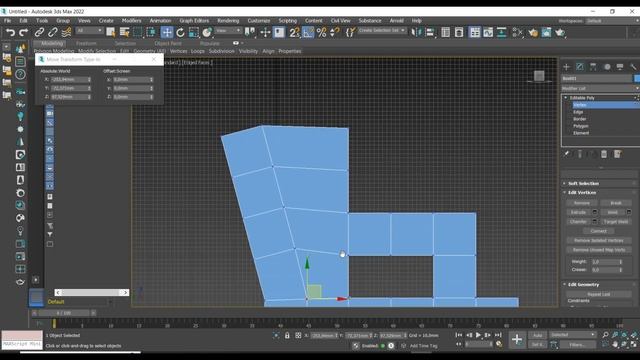Activate the Select and Scale tool
This screenshot has width=640, height=360.
coord(194,32)
